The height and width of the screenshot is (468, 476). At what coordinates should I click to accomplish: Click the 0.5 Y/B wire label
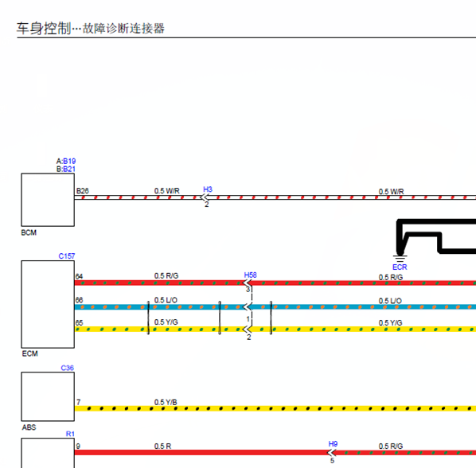click(x=166, y=402)
